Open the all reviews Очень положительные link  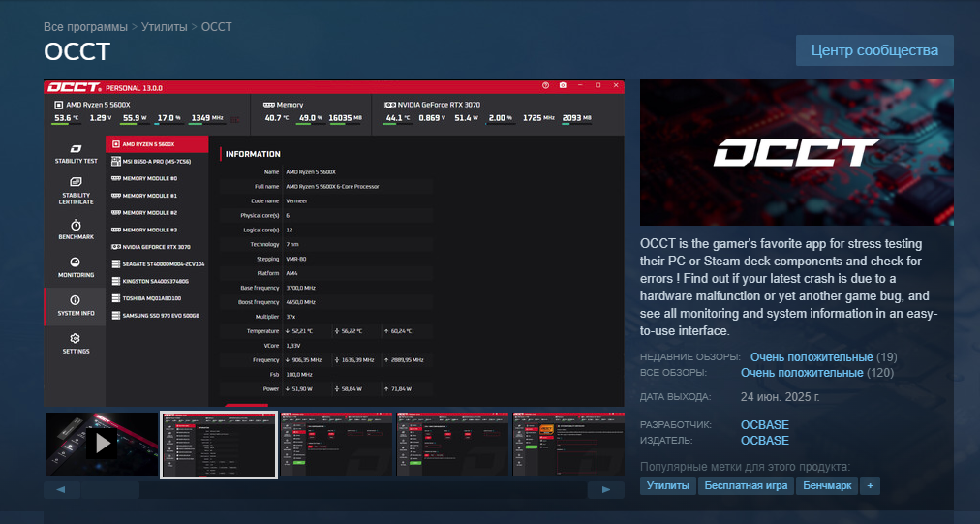(x=801, y=373)
